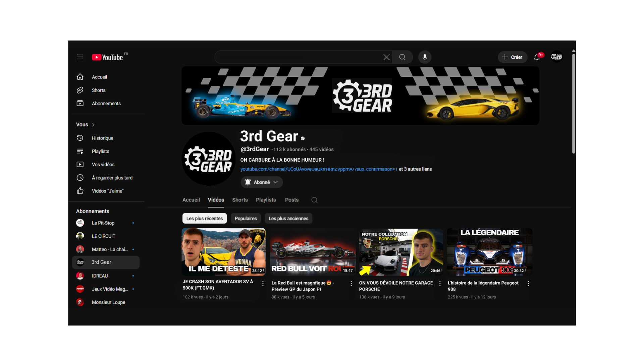Click the Abonnements section heading

click(93, 211)
